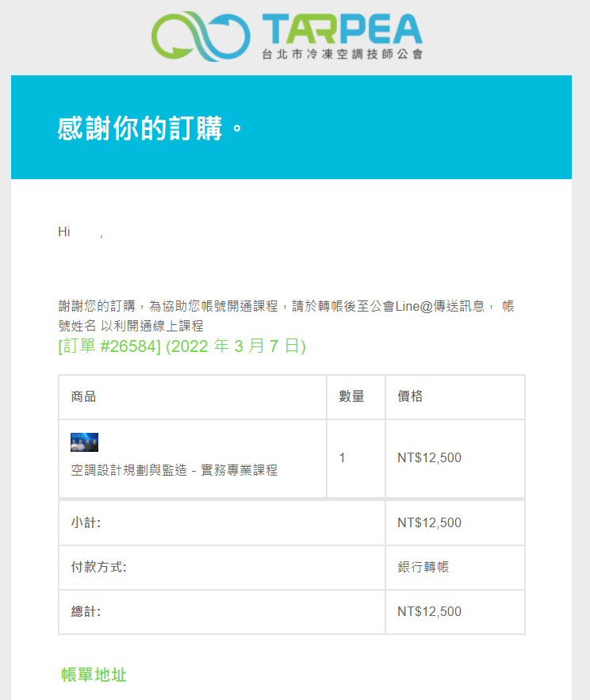Click the 小計 subtotal label
590x700 pixels.
click(86, 522)
